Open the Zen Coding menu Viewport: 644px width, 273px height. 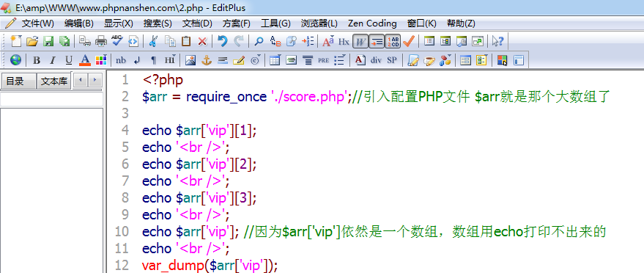(372, 23)
